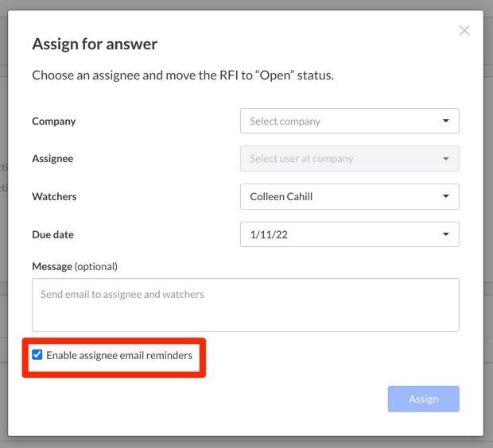This screenshot has width=493, height=448.
Task: Click the Due date dropdown arrow
Action: (445, 234)
